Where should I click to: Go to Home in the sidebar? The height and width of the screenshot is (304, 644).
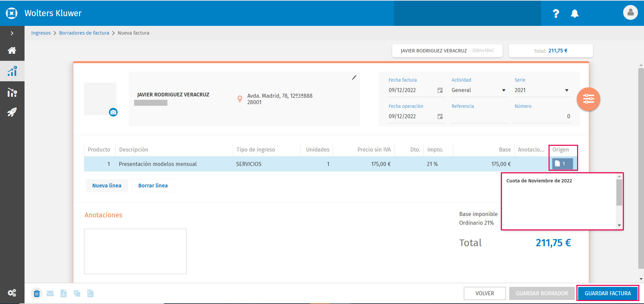[12, 50]
